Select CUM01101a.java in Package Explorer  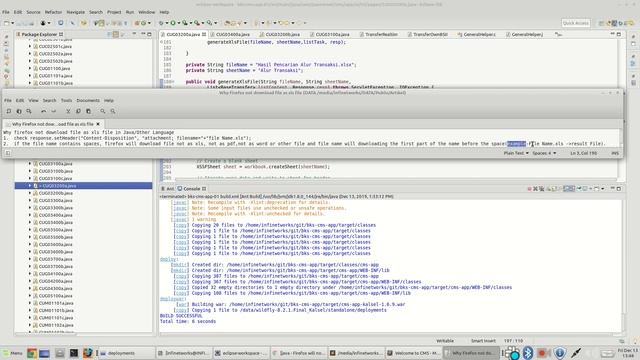pos(56,303)
